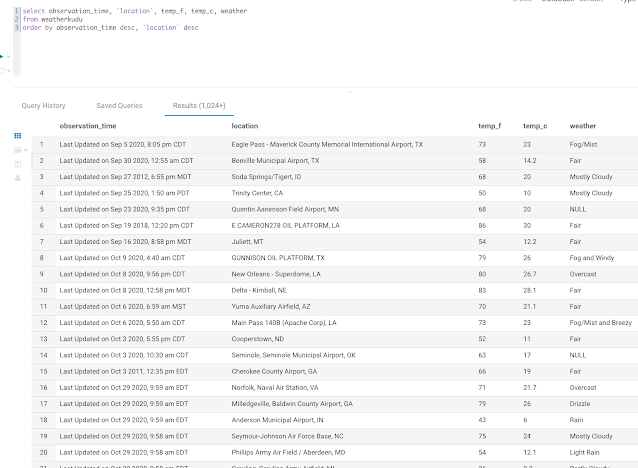
Task: Click the observation_time column header
Action: coord(88,126)
